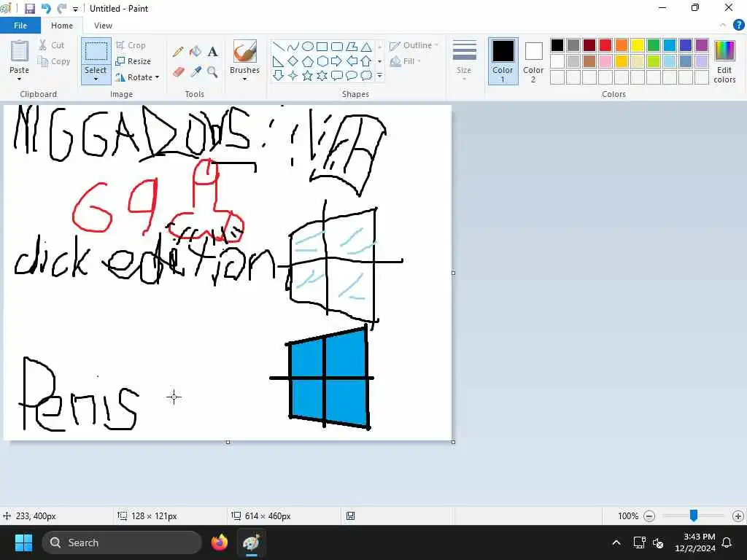
Task: Choose the Up arrow shape
Action: pyautogui.click(x=366, y=61)
